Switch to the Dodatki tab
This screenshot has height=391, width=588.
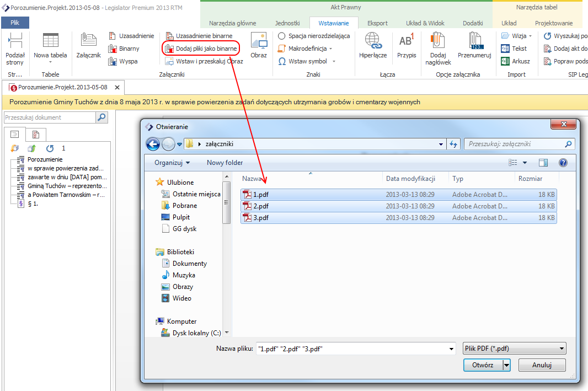(x=473, y=23)
